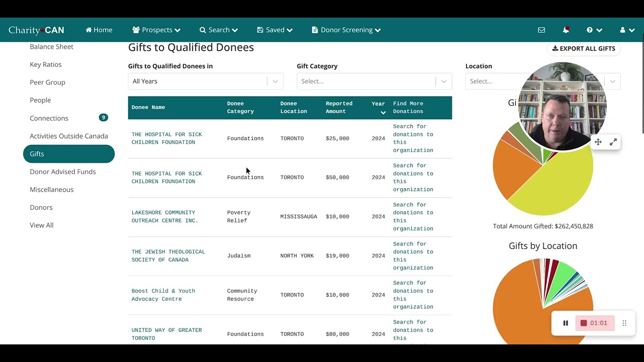Select People in sidebar
The image size is (644, 362).
click(40, 100)
